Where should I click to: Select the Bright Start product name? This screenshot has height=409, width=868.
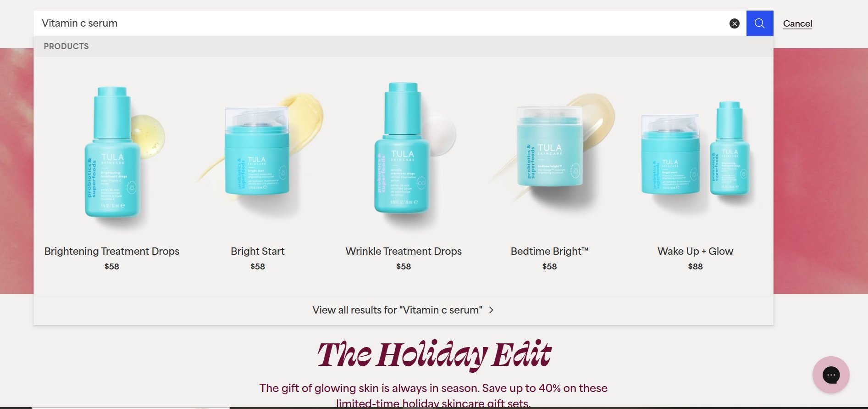tap(258, 251)
